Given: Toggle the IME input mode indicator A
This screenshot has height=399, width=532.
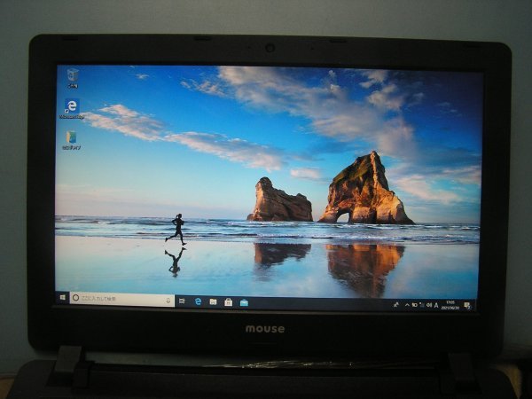Looking at the screenshot, I should (x=436, y=305).
